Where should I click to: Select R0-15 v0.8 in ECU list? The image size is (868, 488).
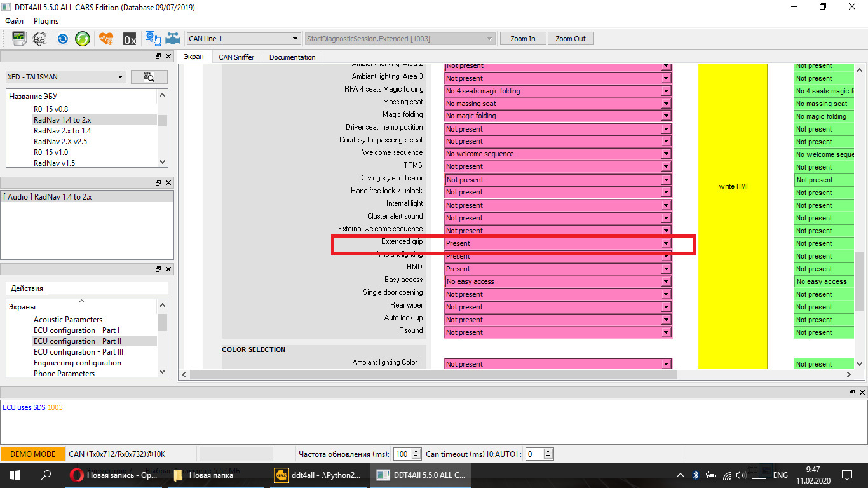[51, 109]
